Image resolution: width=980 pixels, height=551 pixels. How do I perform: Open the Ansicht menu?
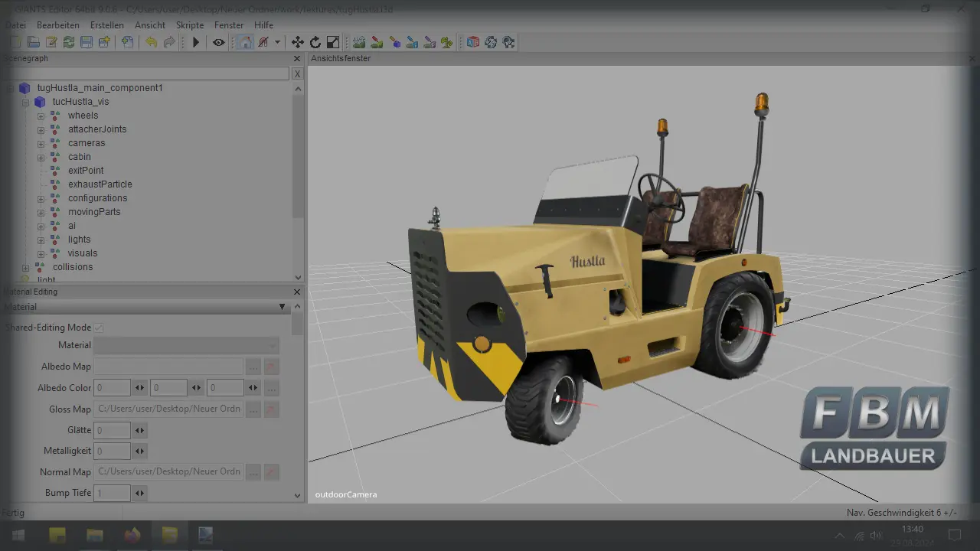[x=150, y=25]
